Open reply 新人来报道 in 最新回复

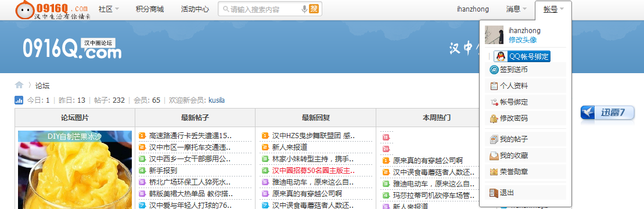290,147
